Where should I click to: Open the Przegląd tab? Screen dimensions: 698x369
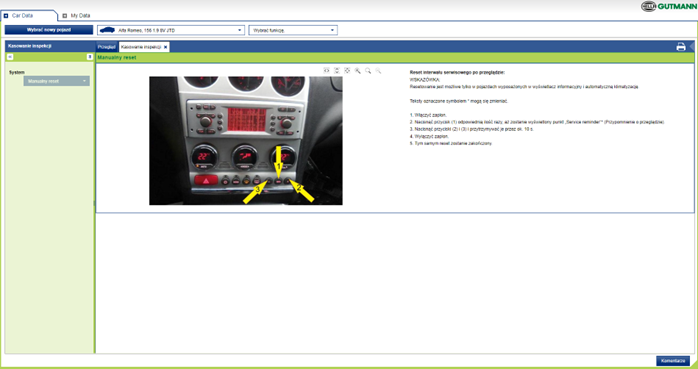pyautogui.click(x=107, y=47)
